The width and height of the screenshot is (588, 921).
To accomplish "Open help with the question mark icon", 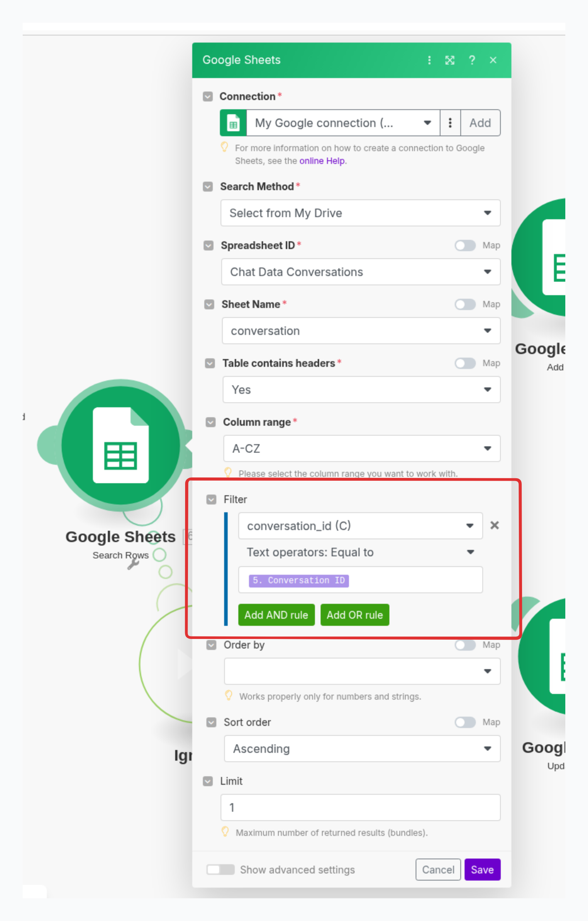I will pyautogui.click(x=472, y=60).
